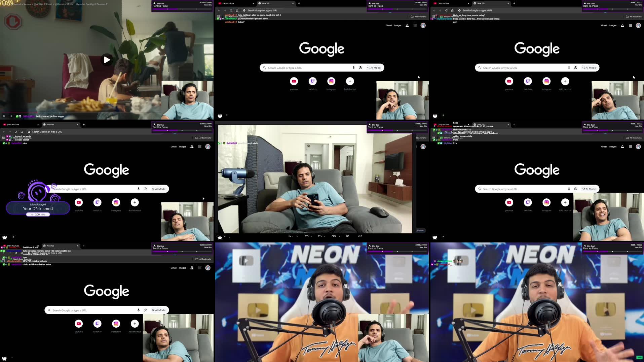This screenshot has height=362, width=644.
Task: Click the Google search box in the 'Nightbot 31k' frame
Action: [x=537, y=189]
